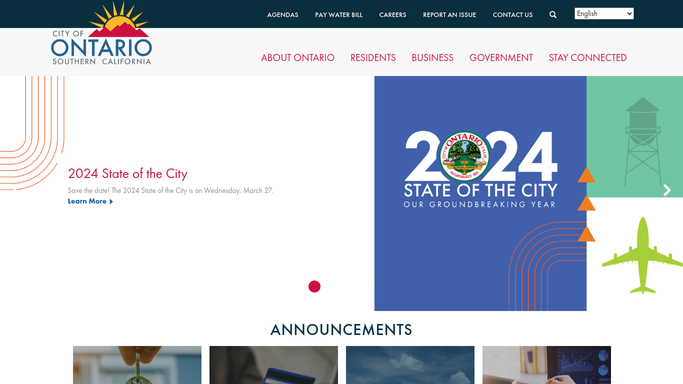Image resolution: width=683 pixels, height=384 pixels.
Task: Click the Ontario city seal emblem
Action: 464,156
